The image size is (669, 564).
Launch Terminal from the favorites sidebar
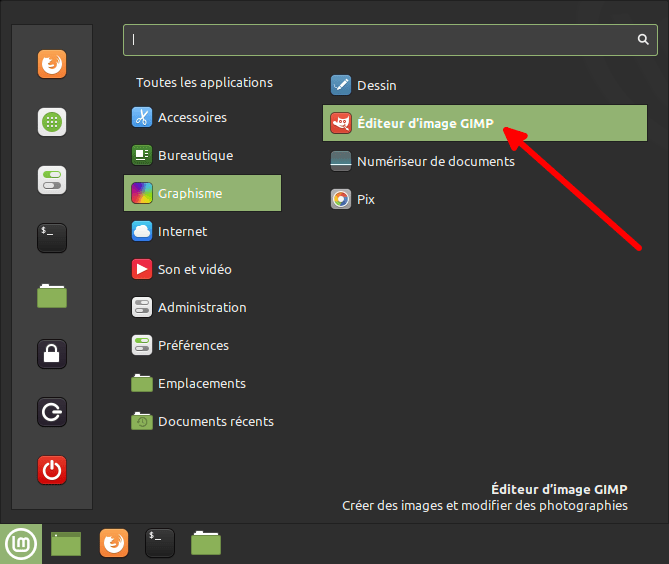tap(52, 238)
